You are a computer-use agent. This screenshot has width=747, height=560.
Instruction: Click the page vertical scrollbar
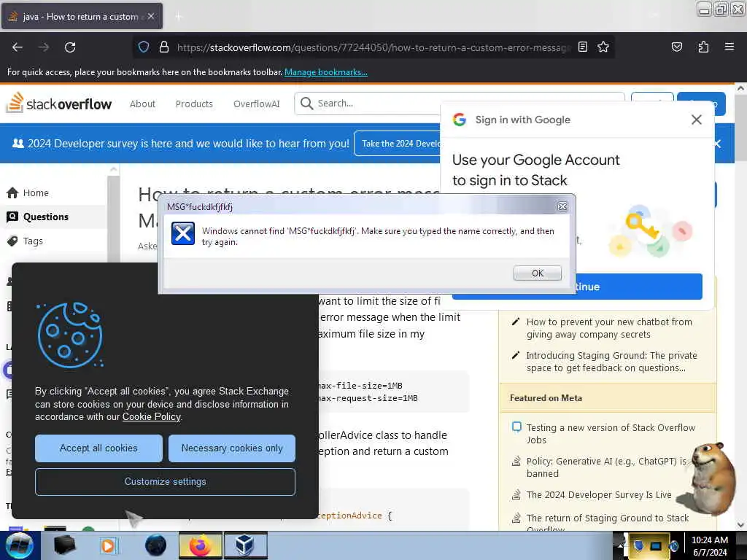pyautogui.click(x=740, y=306)
